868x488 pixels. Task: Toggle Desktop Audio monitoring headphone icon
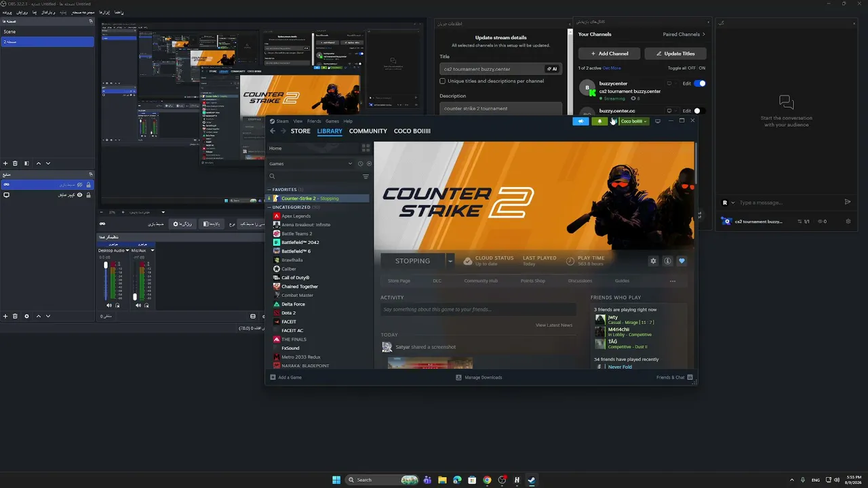[x=117, y=305]
